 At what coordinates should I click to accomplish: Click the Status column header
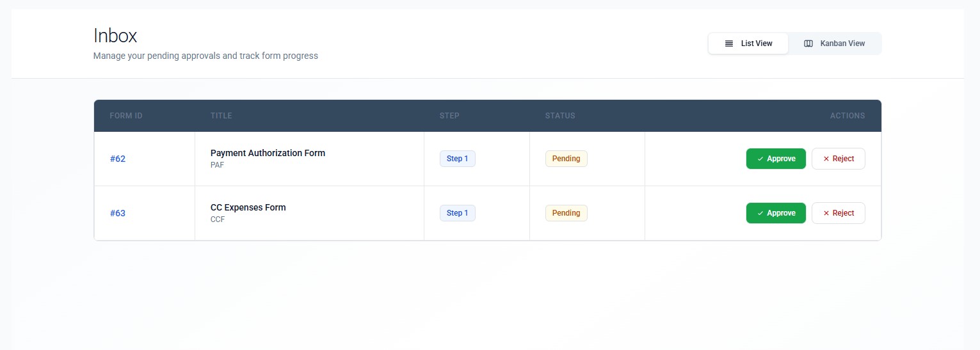click(x=560, y=116)
